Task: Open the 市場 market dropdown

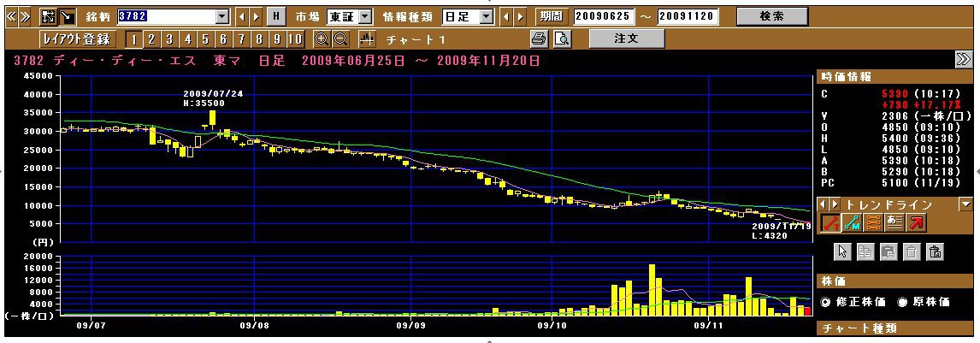Action: [x=365, y=16]
